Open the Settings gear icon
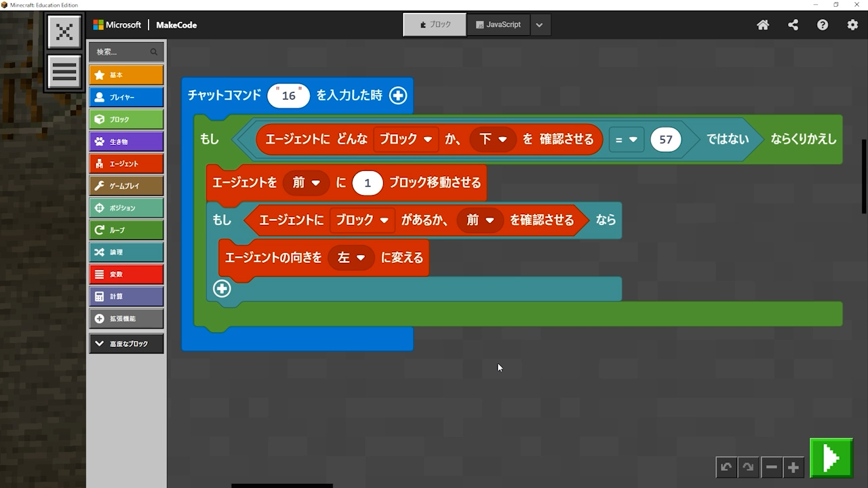Viewport: 868px width, 488px height. tap(852, 25)
